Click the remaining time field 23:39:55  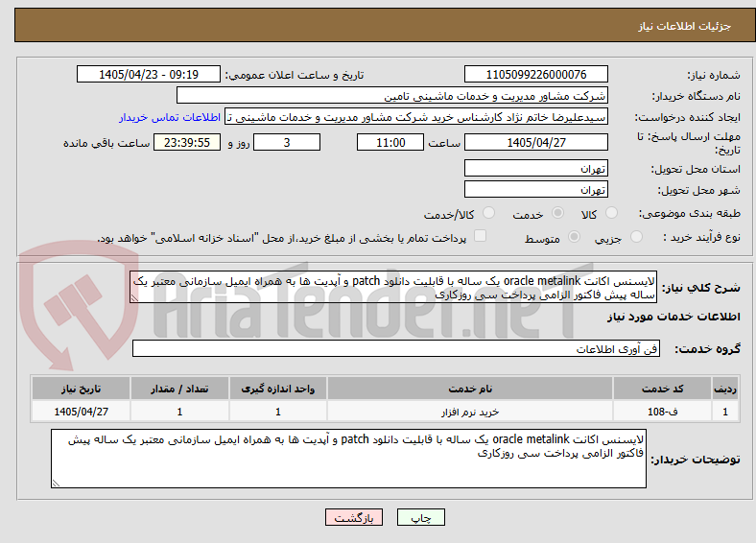click(x=187, y=142)
